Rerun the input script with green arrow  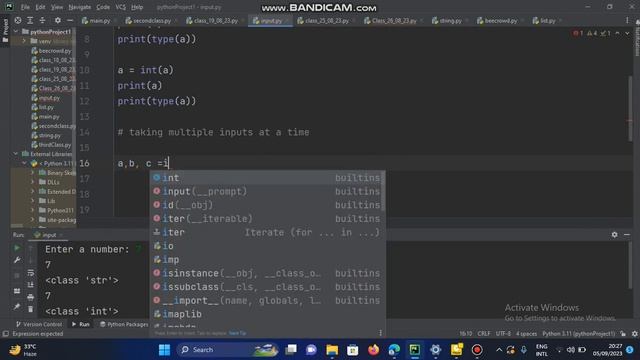pos(17,248)
